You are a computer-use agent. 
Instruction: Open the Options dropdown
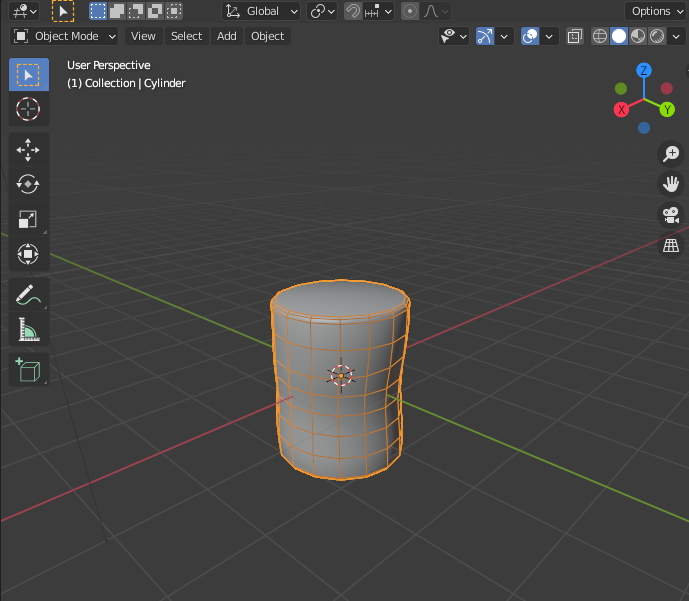click(x=657, y=11)
